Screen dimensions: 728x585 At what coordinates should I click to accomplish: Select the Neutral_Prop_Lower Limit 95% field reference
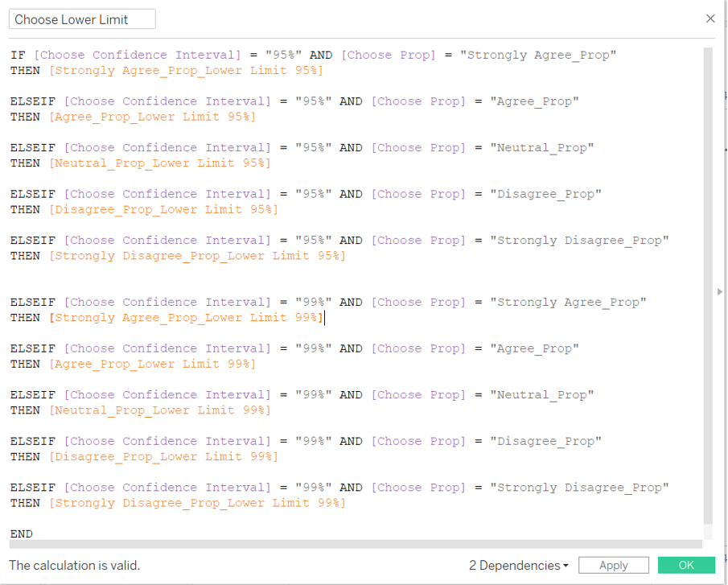(159, 163)
